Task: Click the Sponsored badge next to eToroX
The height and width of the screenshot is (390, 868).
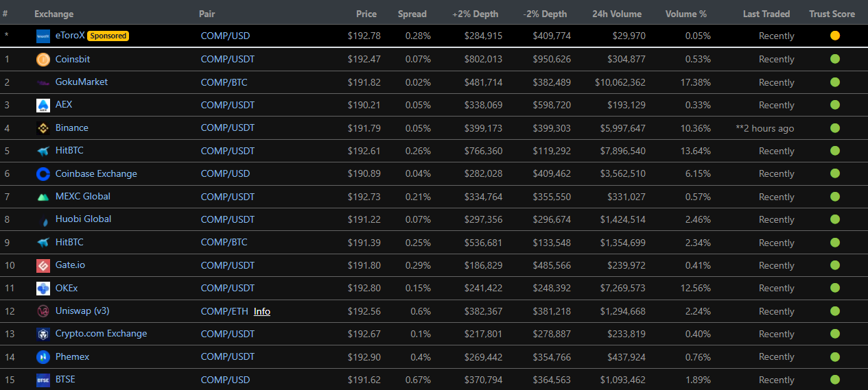Action: [x=108, y=36]
